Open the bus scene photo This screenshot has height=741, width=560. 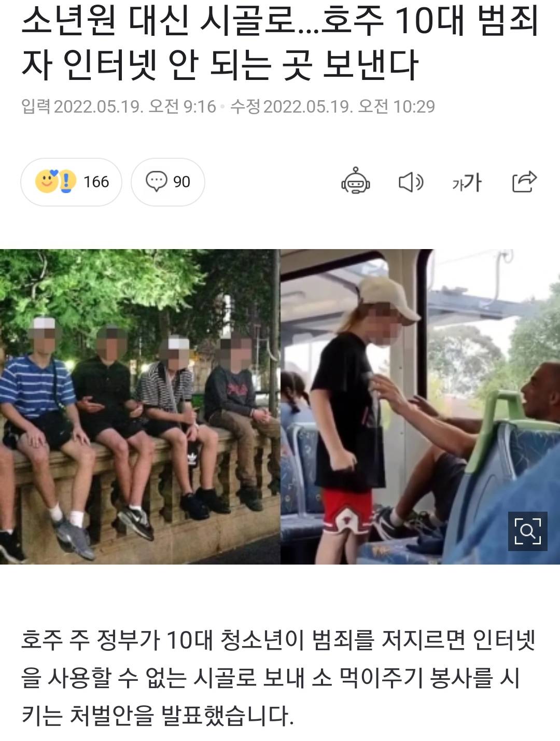coord(420,406)
